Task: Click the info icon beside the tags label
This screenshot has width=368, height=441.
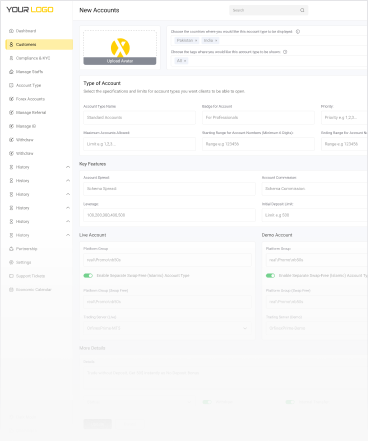Action: pos(285,52)
